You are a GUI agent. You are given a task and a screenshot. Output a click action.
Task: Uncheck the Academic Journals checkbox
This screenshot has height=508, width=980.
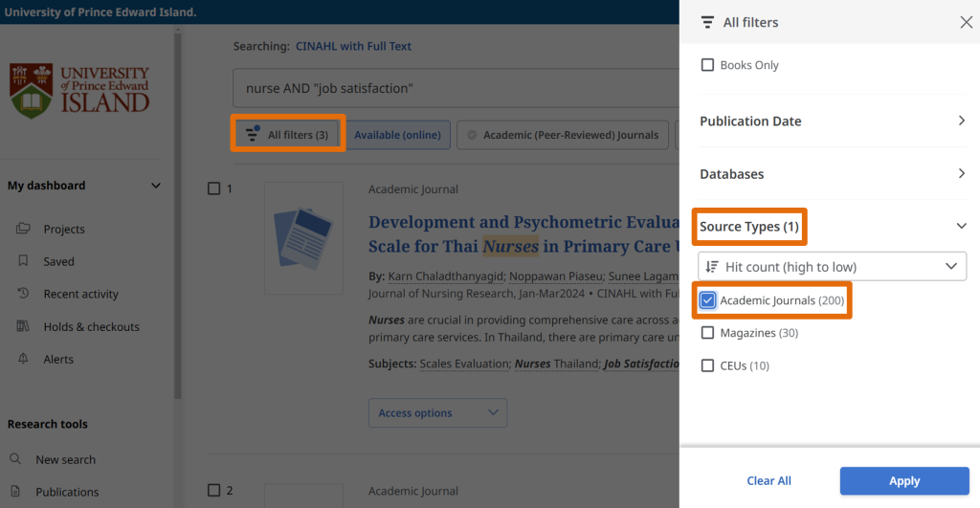(708, 300)
